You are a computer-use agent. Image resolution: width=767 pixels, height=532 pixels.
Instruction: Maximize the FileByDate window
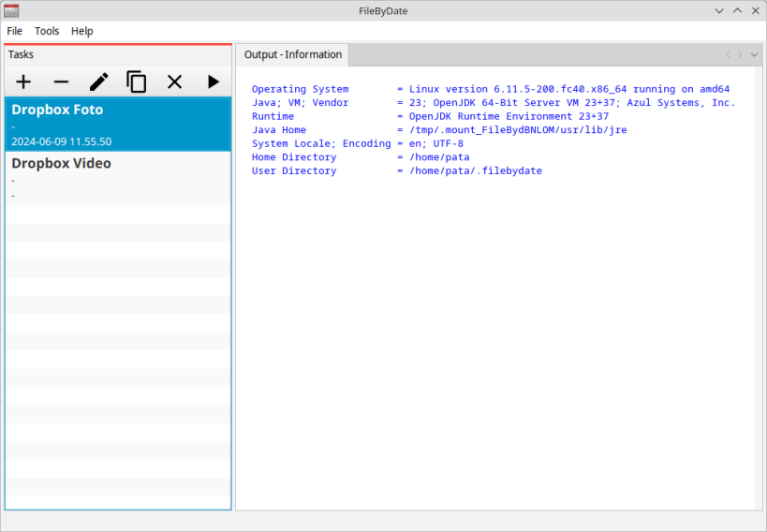pos(737,10)
